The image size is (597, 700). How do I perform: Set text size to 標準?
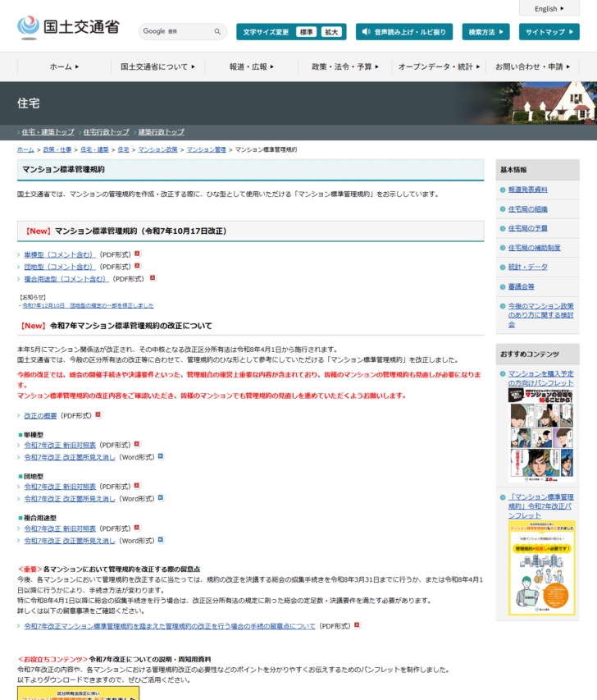[306, 32]
